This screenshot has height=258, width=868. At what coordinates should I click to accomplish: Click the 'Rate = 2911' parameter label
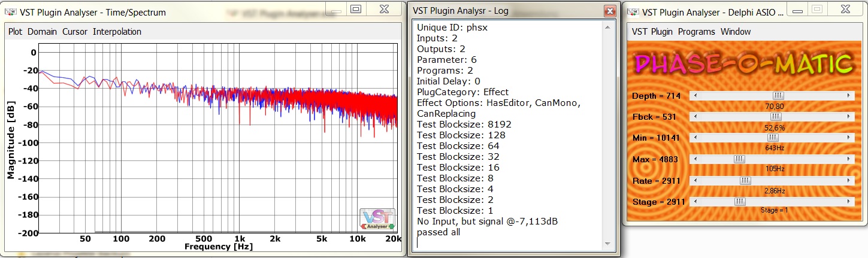tap(658, 181)
